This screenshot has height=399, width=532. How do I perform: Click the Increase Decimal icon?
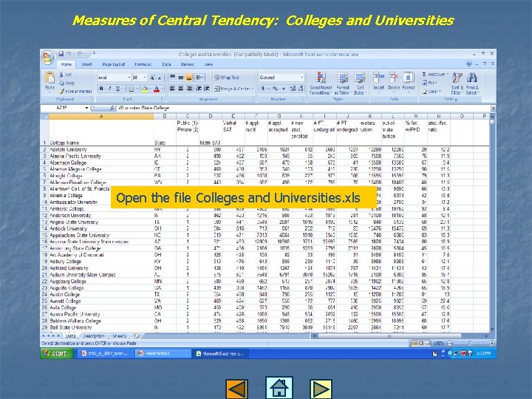tap(293, 89)
